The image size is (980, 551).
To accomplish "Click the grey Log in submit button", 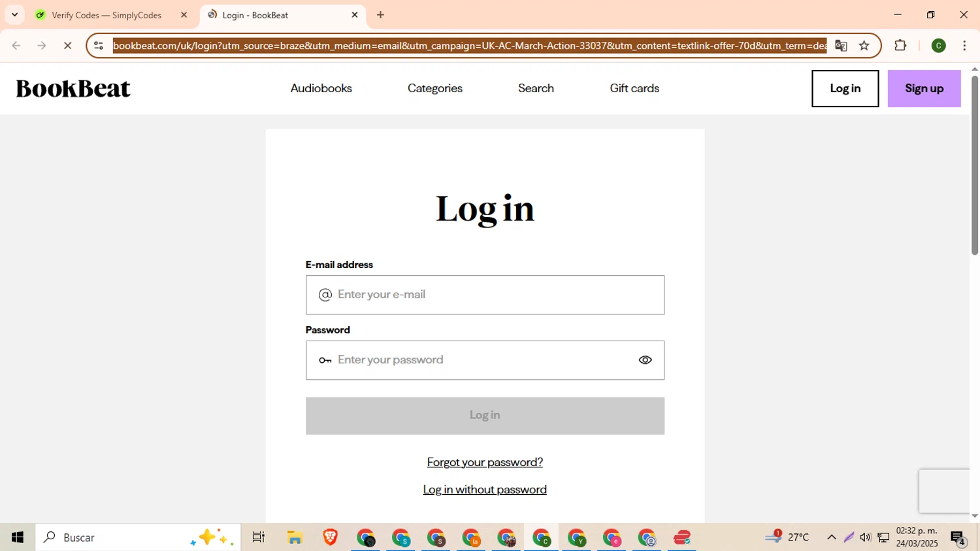I will 485,416.
